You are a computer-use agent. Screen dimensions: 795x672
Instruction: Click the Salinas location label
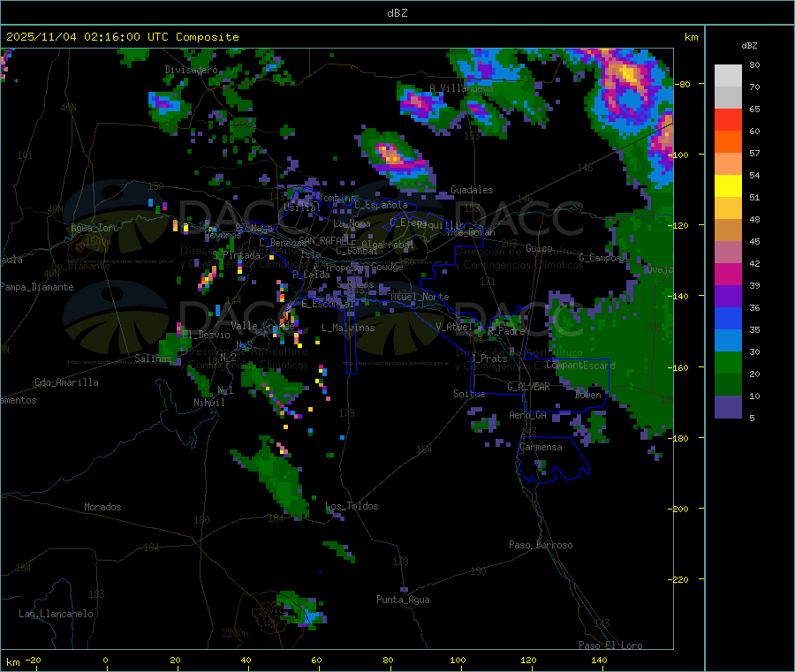tap(153, 359)
